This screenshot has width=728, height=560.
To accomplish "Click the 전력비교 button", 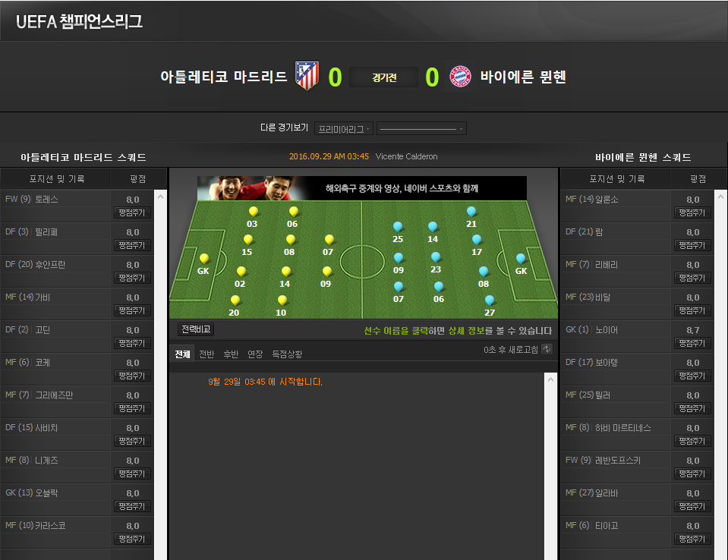I will click(196, 329).
